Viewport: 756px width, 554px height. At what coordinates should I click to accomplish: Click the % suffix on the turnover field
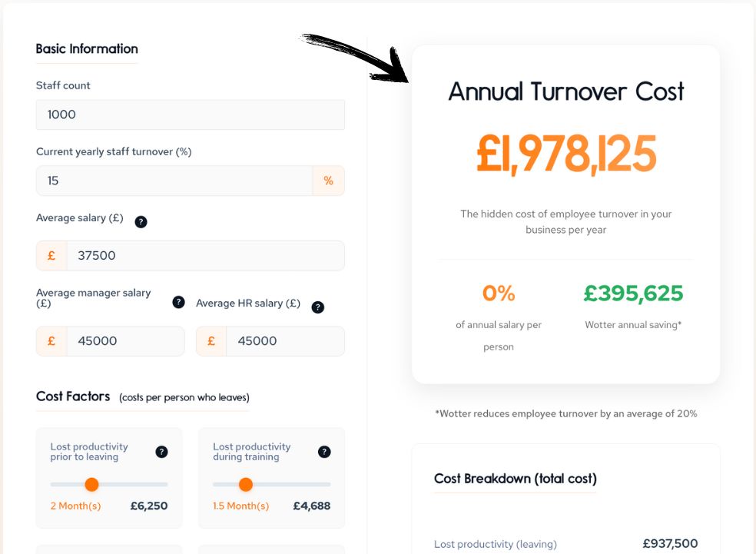pyautogui.click(x=329, y=181)
